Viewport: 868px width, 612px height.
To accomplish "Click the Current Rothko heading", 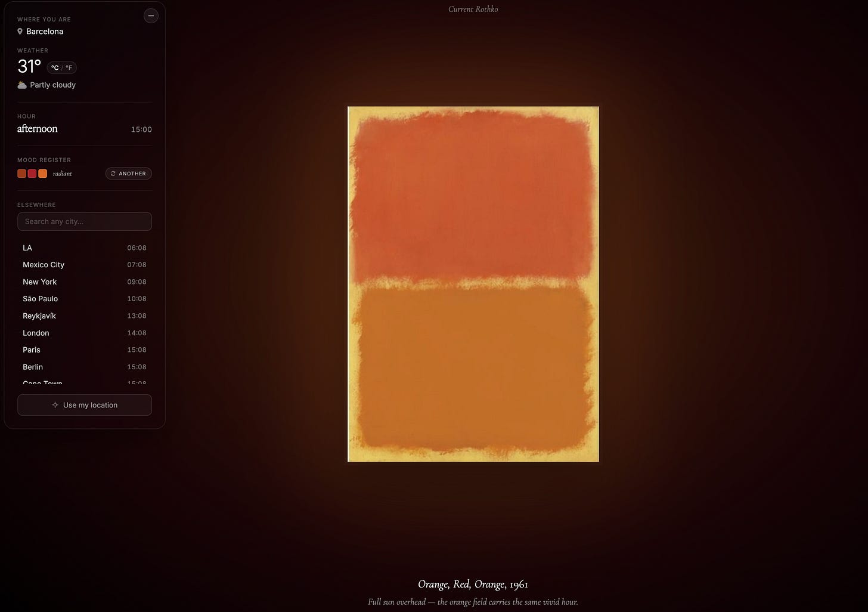I will [473, 9].
